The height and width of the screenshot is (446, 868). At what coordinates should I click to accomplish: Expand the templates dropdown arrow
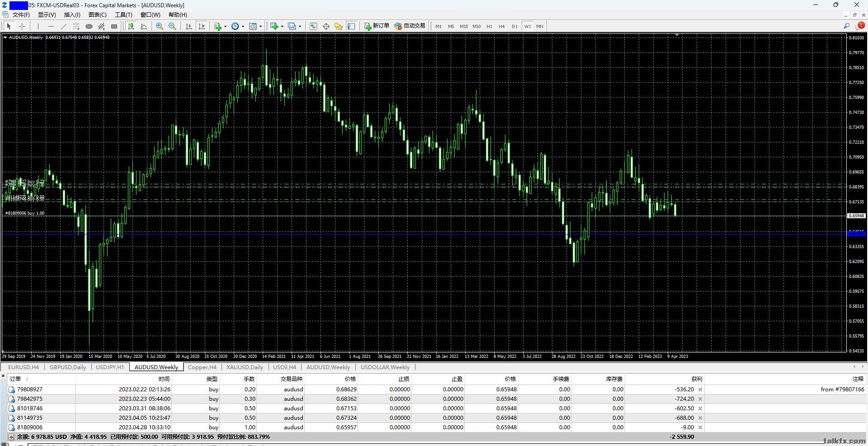click(260, 26)
